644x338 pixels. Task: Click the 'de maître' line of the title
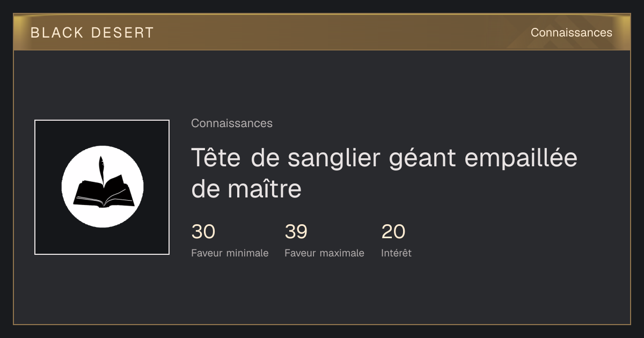246,189
